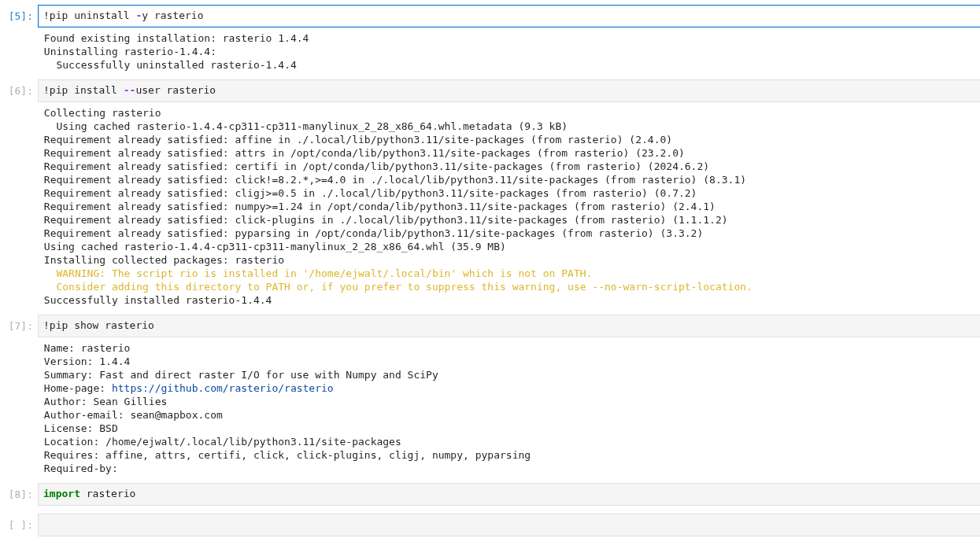Click the 'Successfully uninstalled rasterio-1.4.4' output line

click(x=176, y=65)
